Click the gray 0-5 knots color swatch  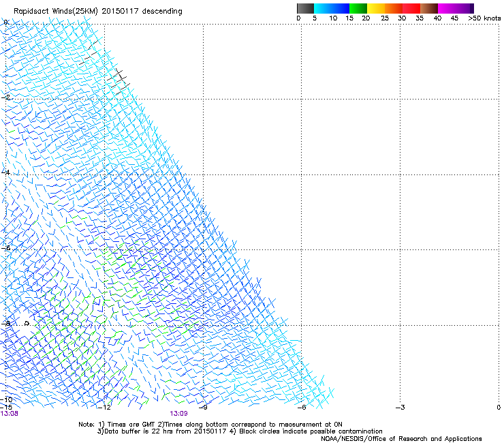coord(305,8)
